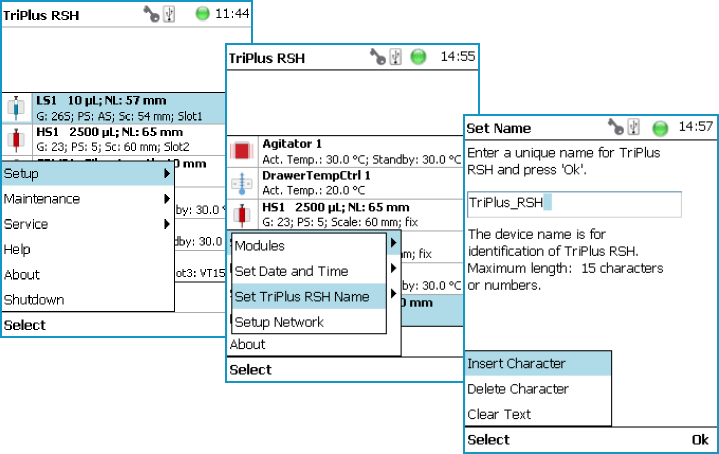Screen dimensions: 719x454
Task: Expand the Set Date and Time arrow
Action: [x=393, y=268]
